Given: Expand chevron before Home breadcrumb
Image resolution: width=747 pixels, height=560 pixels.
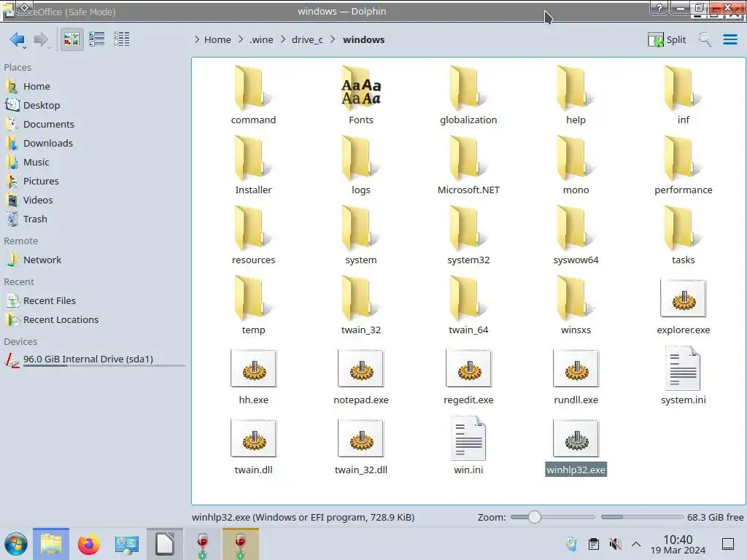Looking at the screenshot, I should click(x=197, y=39).
